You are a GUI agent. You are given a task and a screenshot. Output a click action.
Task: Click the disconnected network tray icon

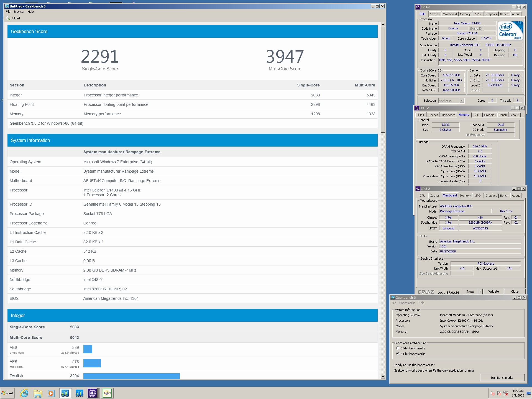[x=506, y=393]
